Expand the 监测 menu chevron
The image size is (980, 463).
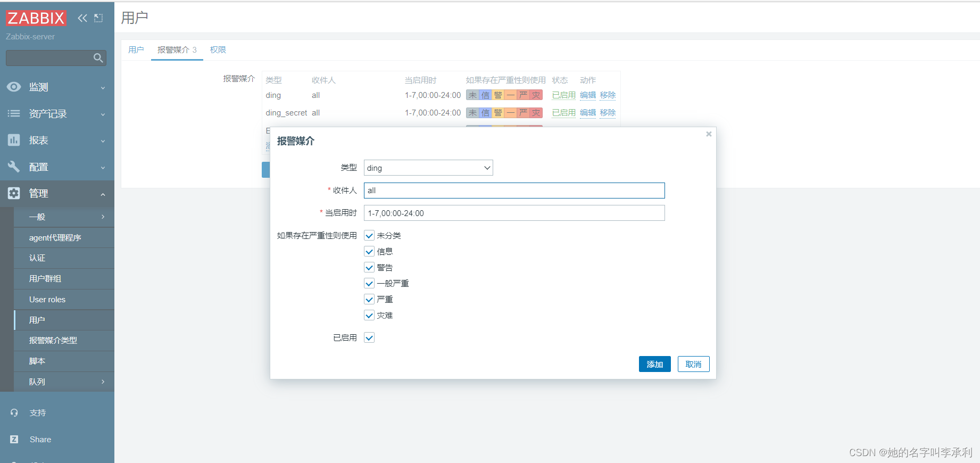point(103,88)
